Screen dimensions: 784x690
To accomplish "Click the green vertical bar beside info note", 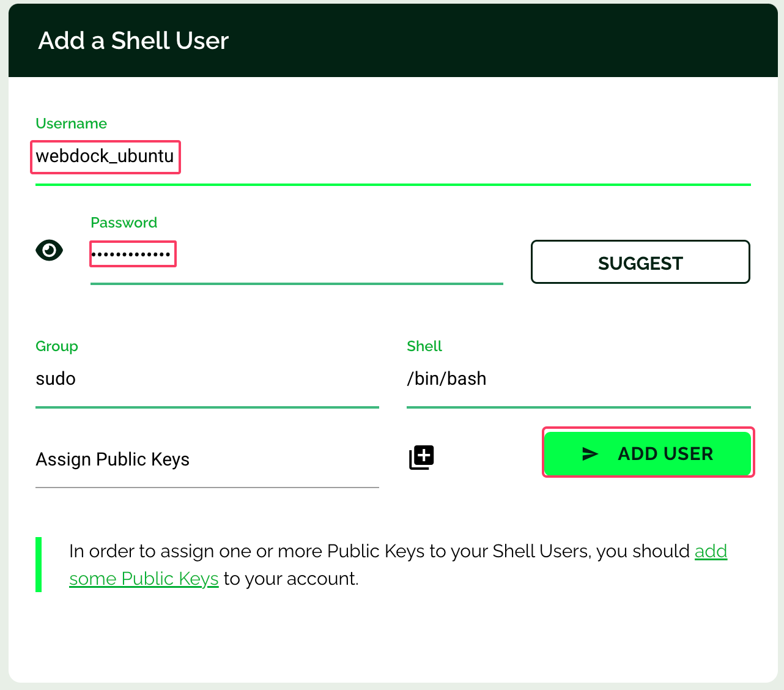I will click(39, 565).
